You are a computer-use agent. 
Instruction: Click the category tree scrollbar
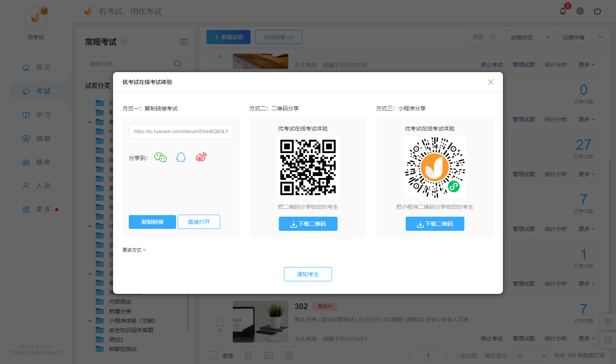pos(188,311)
